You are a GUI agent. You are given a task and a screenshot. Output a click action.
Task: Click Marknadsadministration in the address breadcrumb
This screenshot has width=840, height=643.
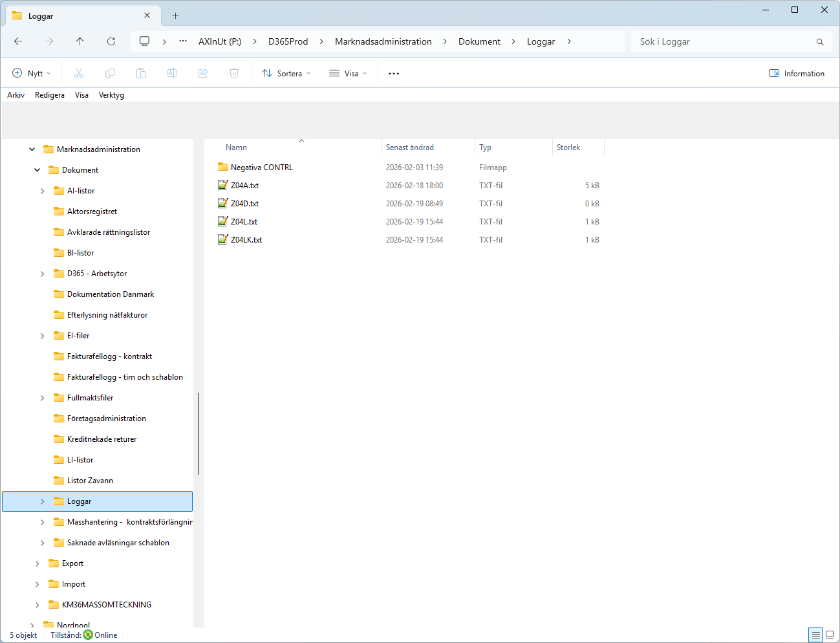coord(383,41)
